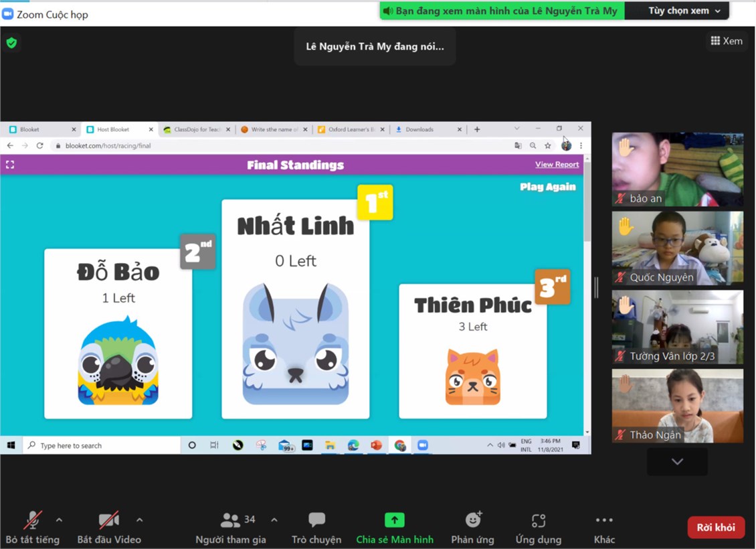Screen dimensions: 756x549
Task: Click the Share Screen (Chia sẻ Màn hình) icon
Action: [394, 520]
